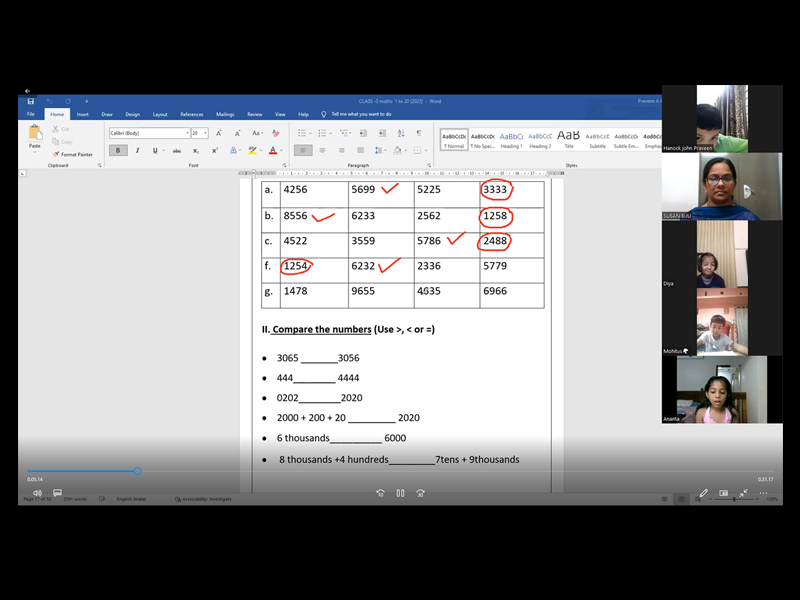Click the Save icon in title bar

click(x=31, y=101)
